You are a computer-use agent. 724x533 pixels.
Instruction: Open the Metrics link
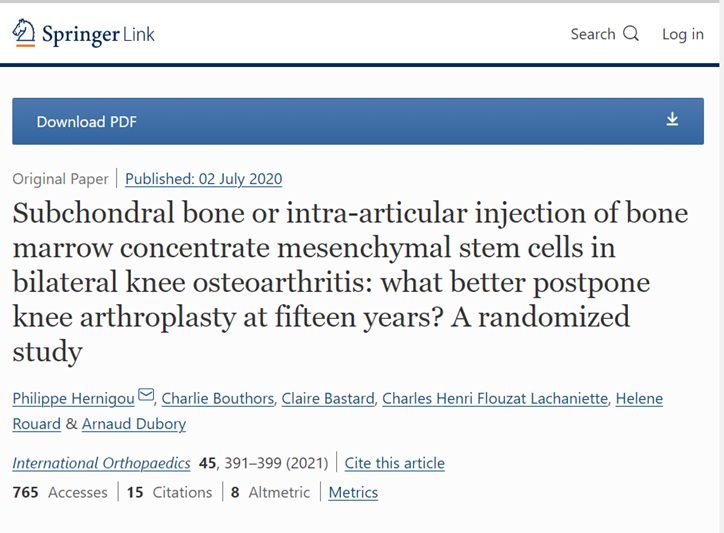(353, 492)
